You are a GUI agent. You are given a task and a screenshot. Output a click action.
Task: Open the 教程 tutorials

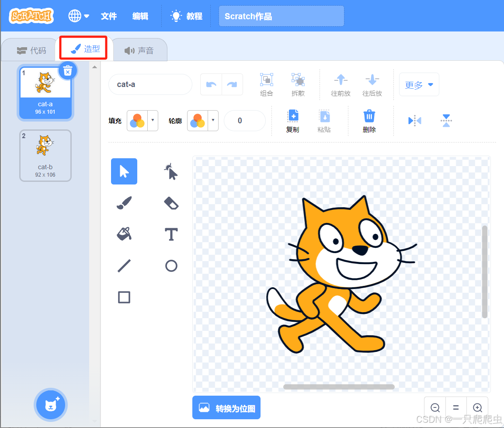187,16
